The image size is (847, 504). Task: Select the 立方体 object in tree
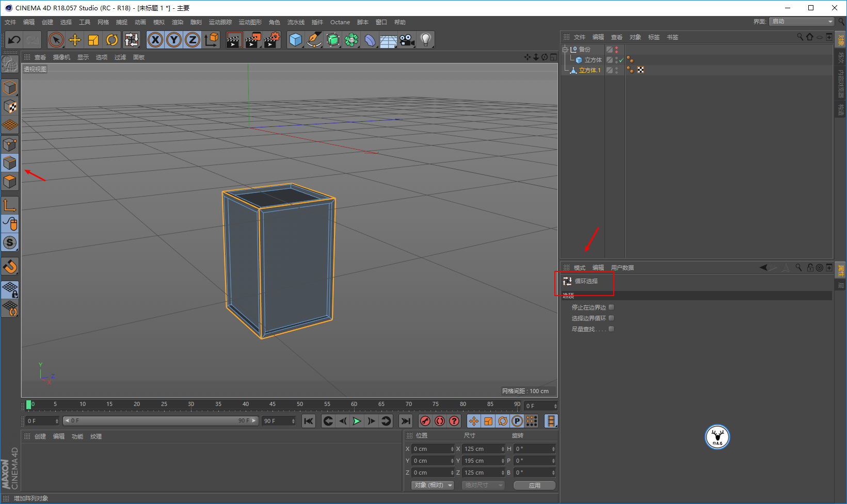pos(593,60)
